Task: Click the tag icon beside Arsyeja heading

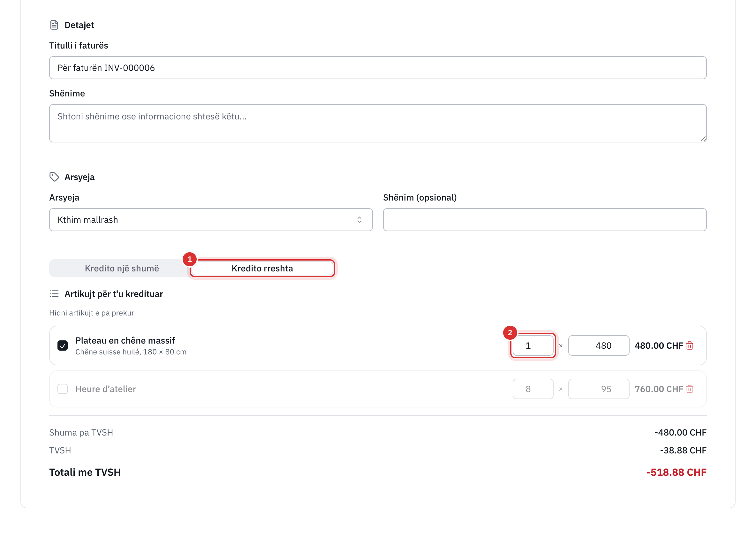Action: click(x=54, y=177)
